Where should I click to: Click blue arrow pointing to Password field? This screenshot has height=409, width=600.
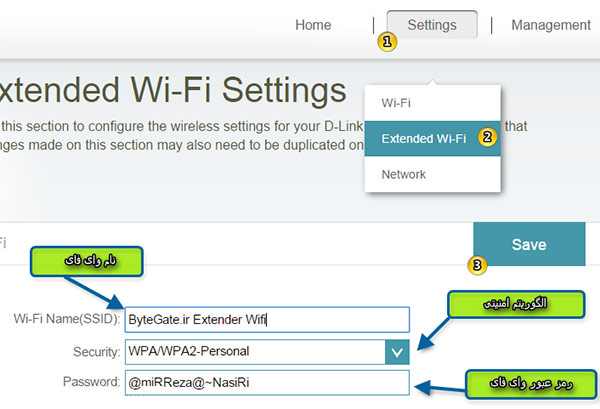(440, 387)
